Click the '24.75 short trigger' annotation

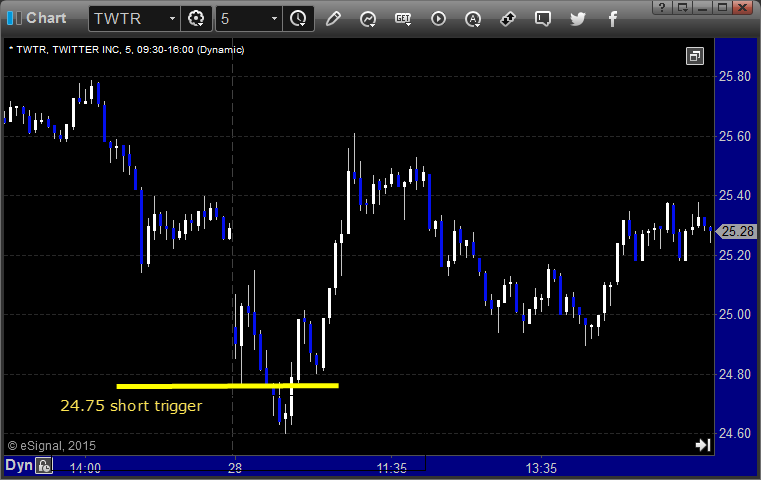tap(131, 406)
